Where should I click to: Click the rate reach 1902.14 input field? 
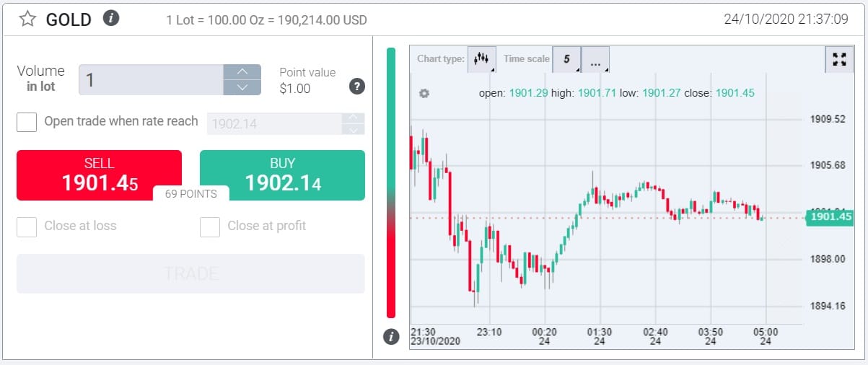(x=274, y=123)
